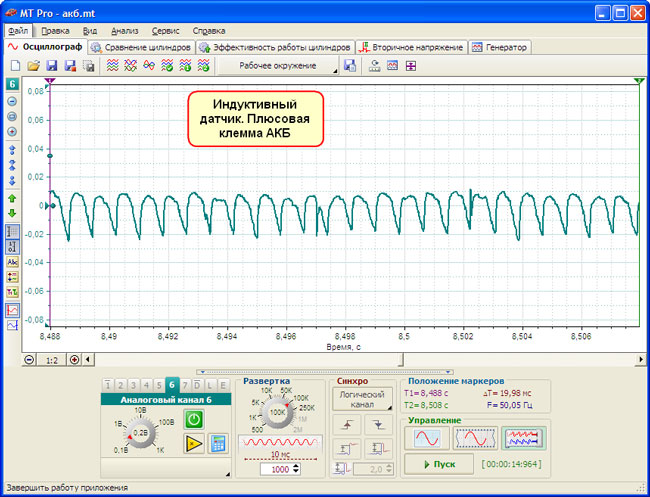The image size is (650, 497).
Task: Click the green up arrow in left sidebar
Action: pos(12,197)
